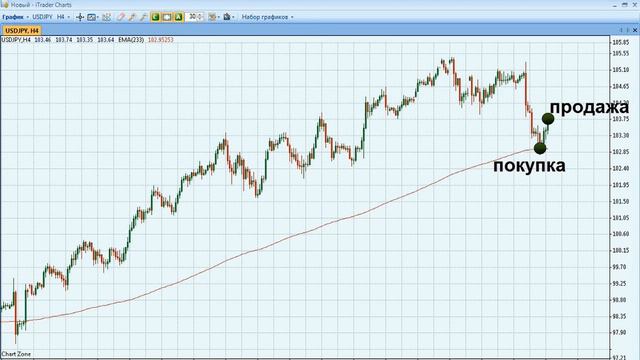
Task: Click the EMA(233) indicator label
Action: [131, 40]
